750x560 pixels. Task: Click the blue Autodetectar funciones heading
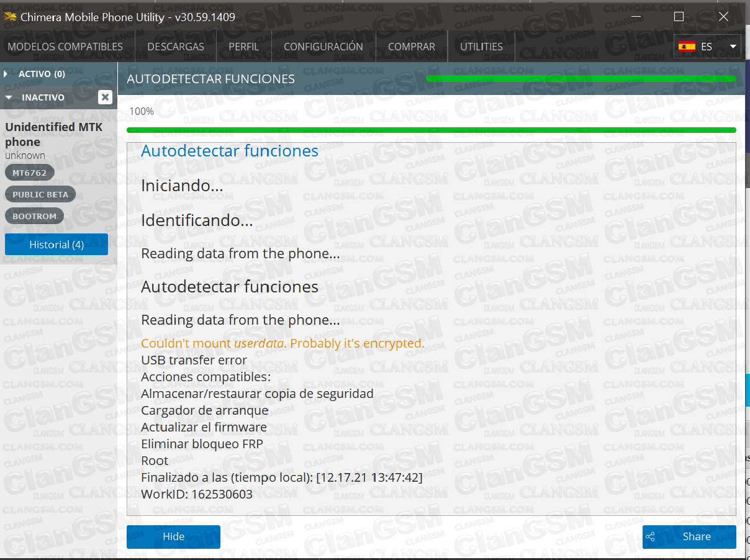[230, 151]
